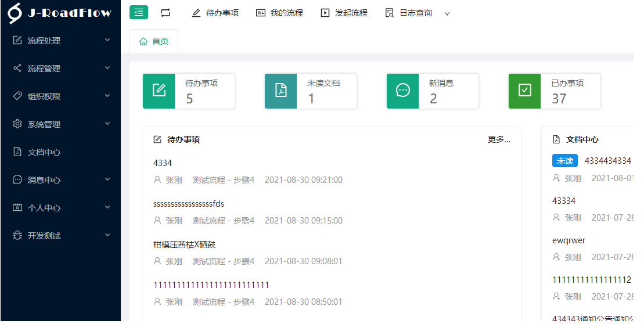Click timestamp 2021-08-30 08:50:01
Image resolution: width=644 pixels, height=324 pixels.
pyautogui.click(x=304, y=302)
